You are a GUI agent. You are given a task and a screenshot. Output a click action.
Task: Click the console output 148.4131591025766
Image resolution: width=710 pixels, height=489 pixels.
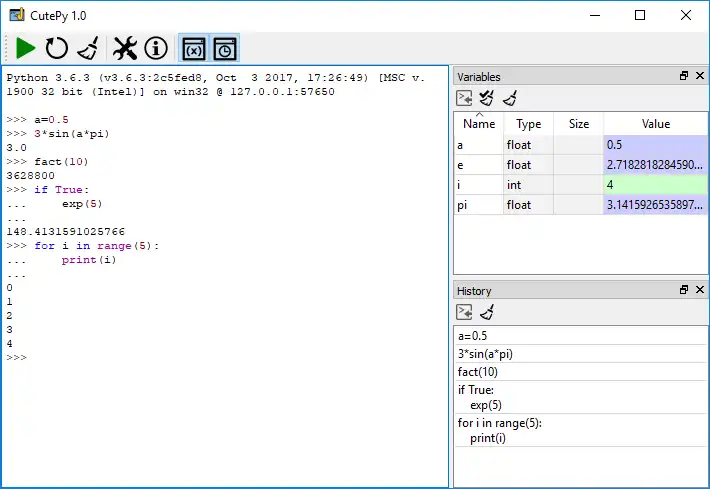click(x=66, y=232)
